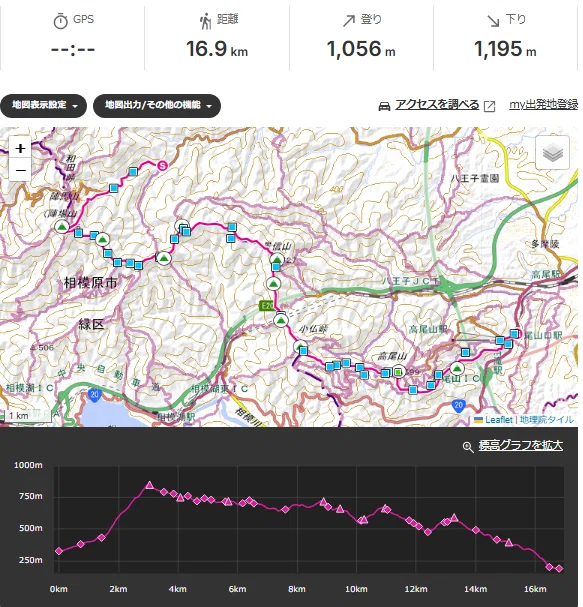Screen dimensions: 583x607
Task: Select the 陣馬山 summit mountain marker
Action: coord(62,227)
